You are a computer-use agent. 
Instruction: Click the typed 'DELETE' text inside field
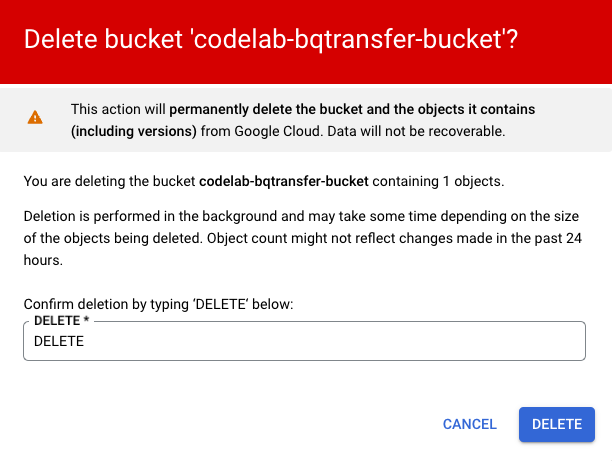tap(59, 341)
